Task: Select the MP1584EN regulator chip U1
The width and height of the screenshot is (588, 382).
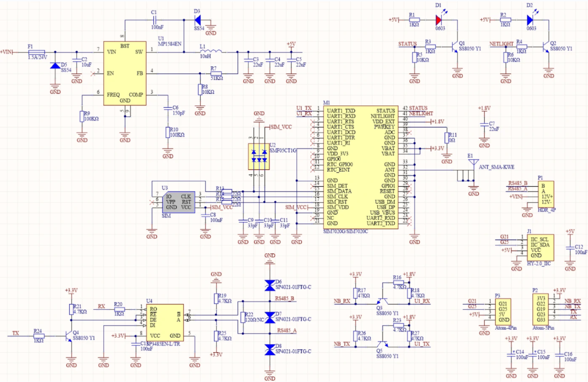Action: [125, 72]
